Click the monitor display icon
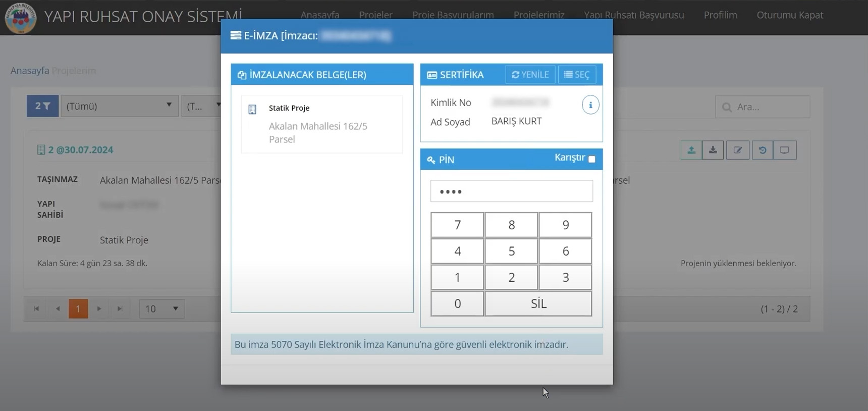This screenshot has height=411, width=868. pos(784,150)
